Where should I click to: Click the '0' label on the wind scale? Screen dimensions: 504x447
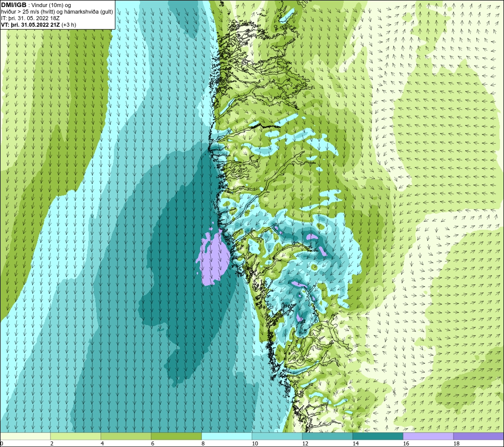click(2, 443)
